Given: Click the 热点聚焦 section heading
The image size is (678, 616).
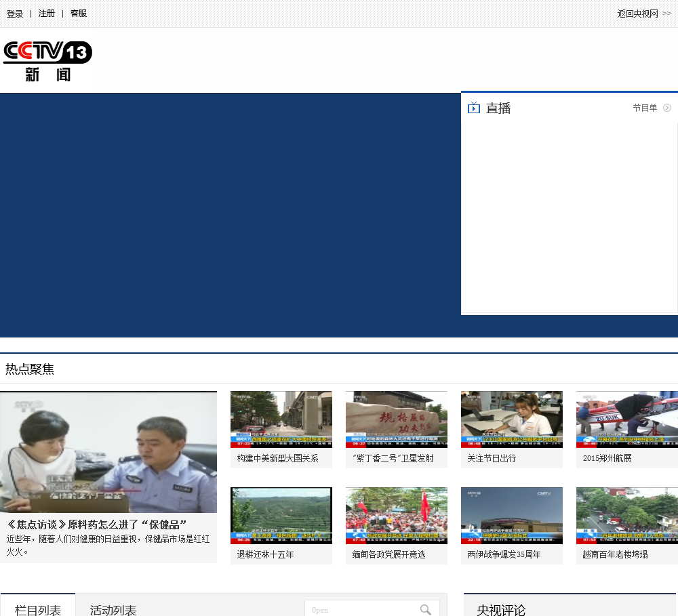Looking at the screenshot, I should point(30,369).
